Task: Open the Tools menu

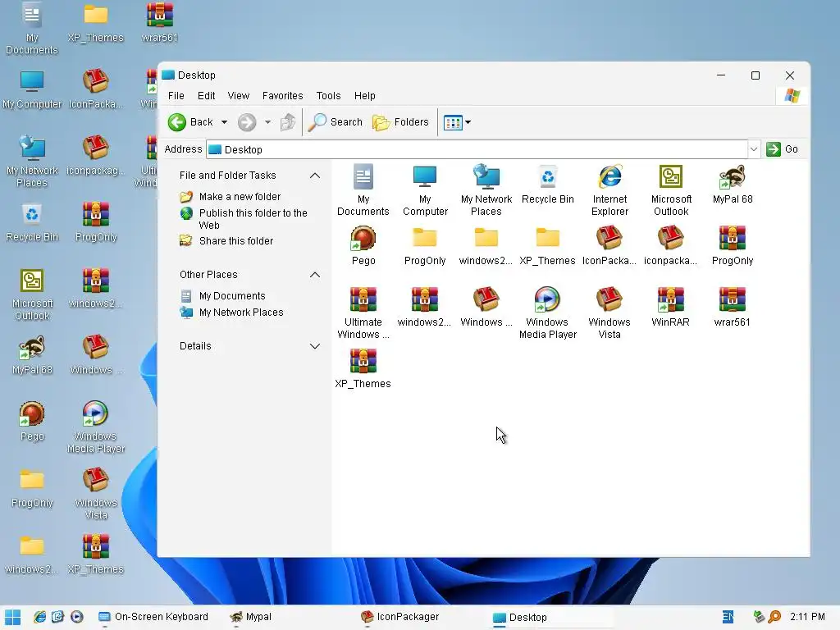Action: 328,95
